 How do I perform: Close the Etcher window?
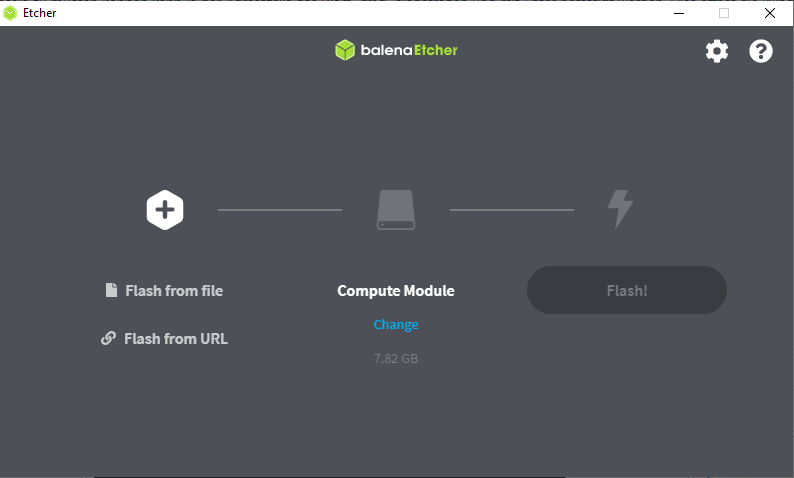point(770,13)
